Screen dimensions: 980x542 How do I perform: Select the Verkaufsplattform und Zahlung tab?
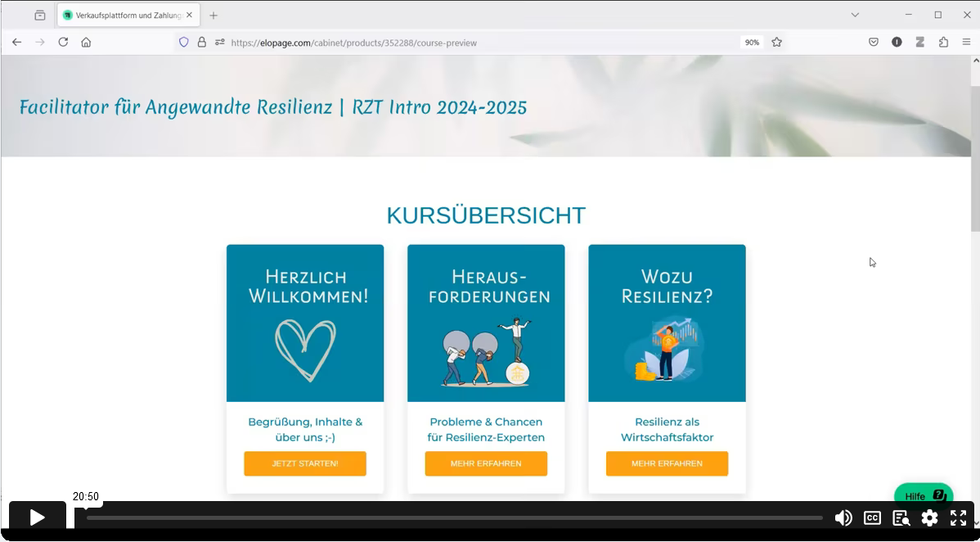pos(123,16)
